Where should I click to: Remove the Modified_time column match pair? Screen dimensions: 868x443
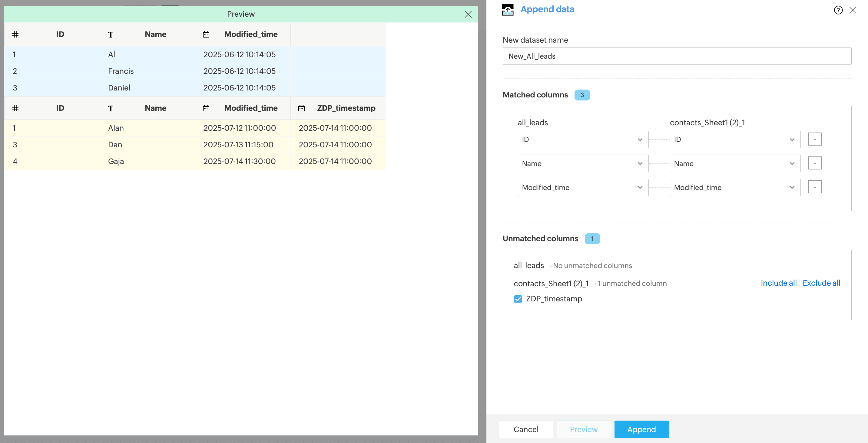click(x=814, y=187)
